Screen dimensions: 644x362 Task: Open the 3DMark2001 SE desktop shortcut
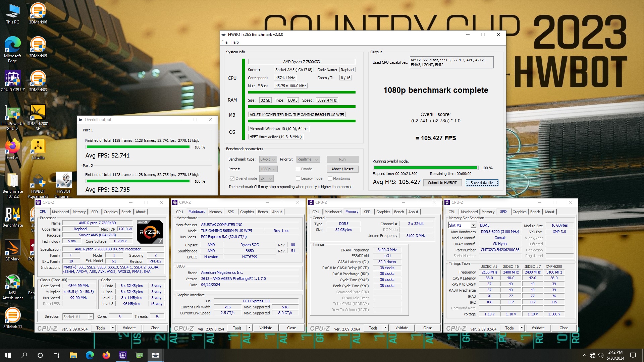click(38, 117)
